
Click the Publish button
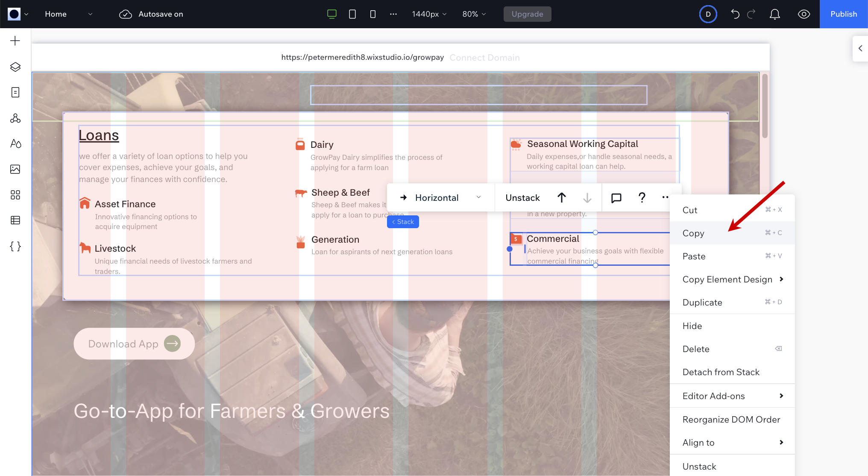(843, 14)
